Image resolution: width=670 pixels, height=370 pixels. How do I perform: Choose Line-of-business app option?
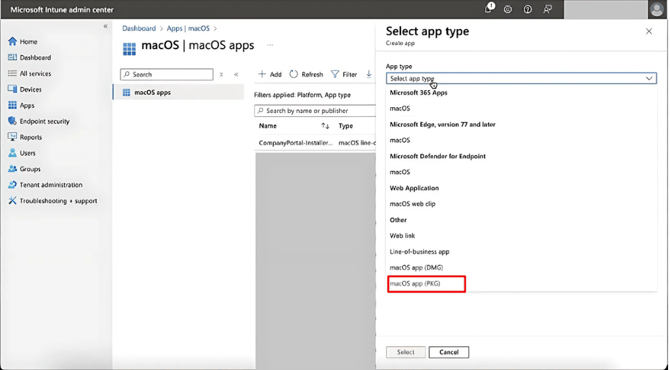(419, 252)
